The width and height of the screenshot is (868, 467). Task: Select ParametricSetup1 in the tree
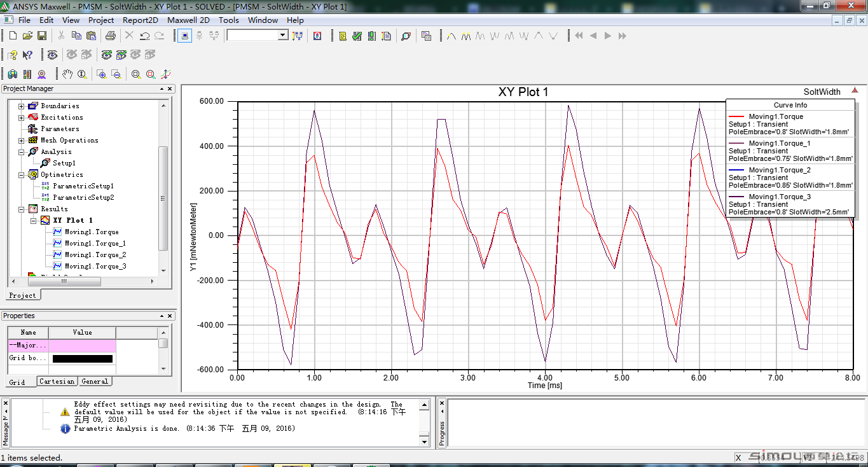point(83,186)
